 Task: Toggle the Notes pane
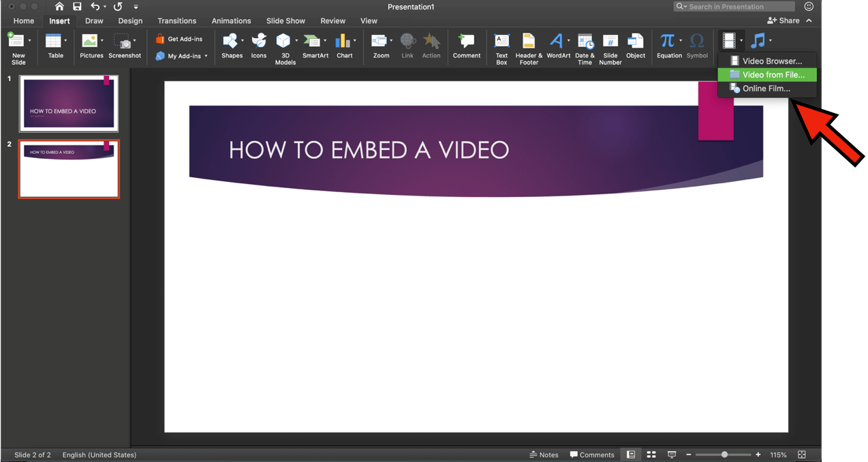pos(544,455)
